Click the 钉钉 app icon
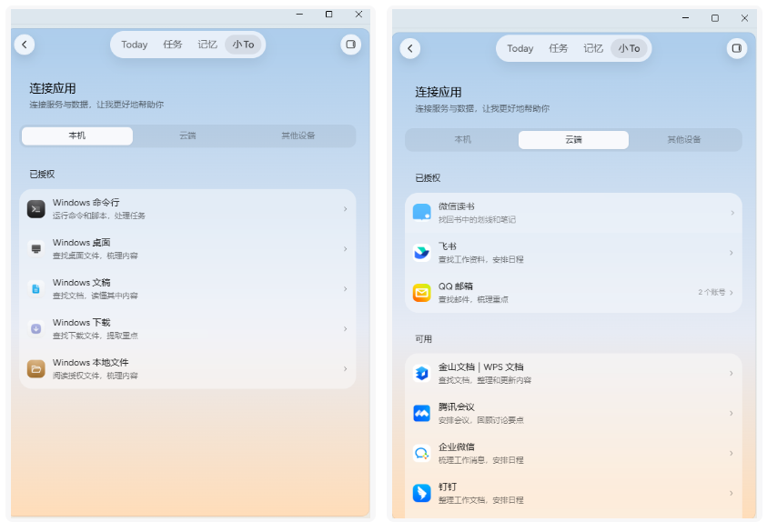 tap(421, 493)
